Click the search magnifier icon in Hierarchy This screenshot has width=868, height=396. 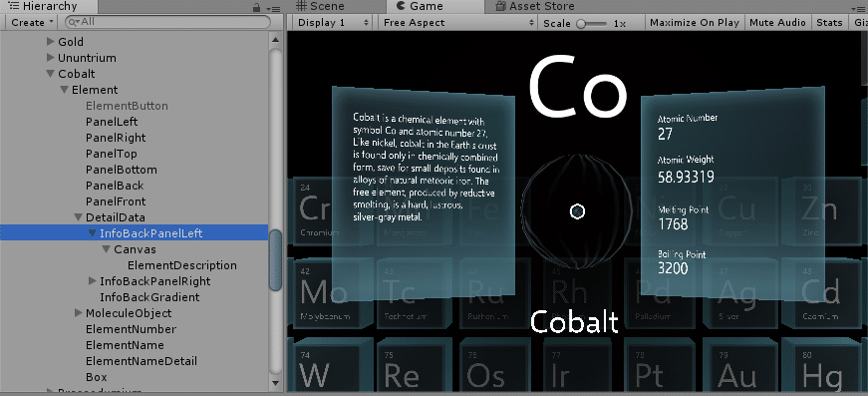pos(74,22)
